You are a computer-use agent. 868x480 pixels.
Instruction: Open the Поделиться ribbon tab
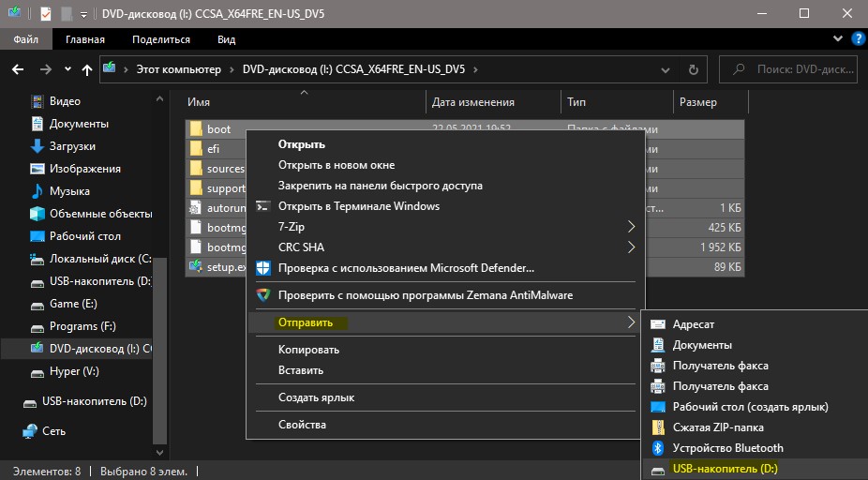[x=161, y=39]
